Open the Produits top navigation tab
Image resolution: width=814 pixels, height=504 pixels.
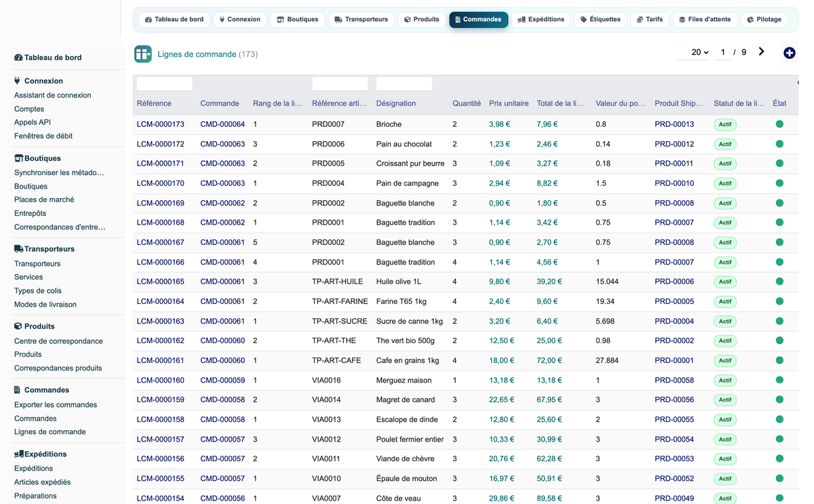[x=422, y=20]
